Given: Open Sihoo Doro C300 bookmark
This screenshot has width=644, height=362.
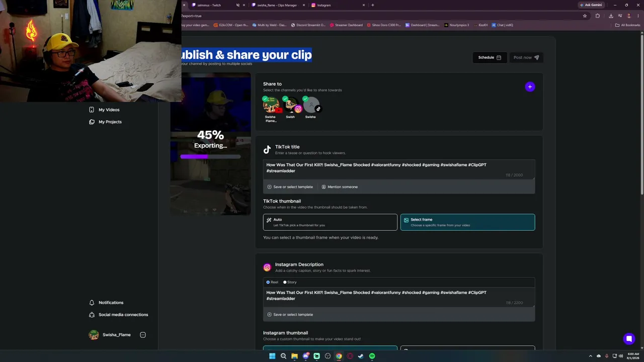Looking at the screenshot, I should (384, 25).
